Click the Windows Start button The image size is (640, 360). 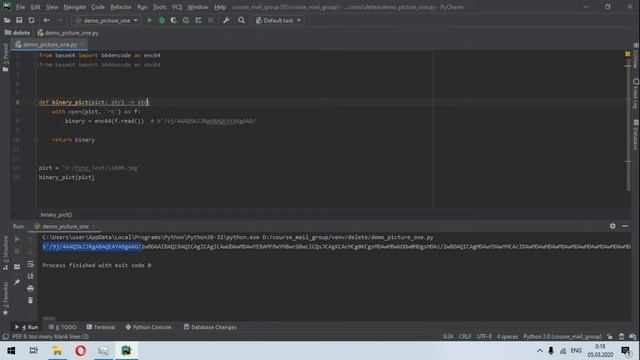click(x=11, y=351)
